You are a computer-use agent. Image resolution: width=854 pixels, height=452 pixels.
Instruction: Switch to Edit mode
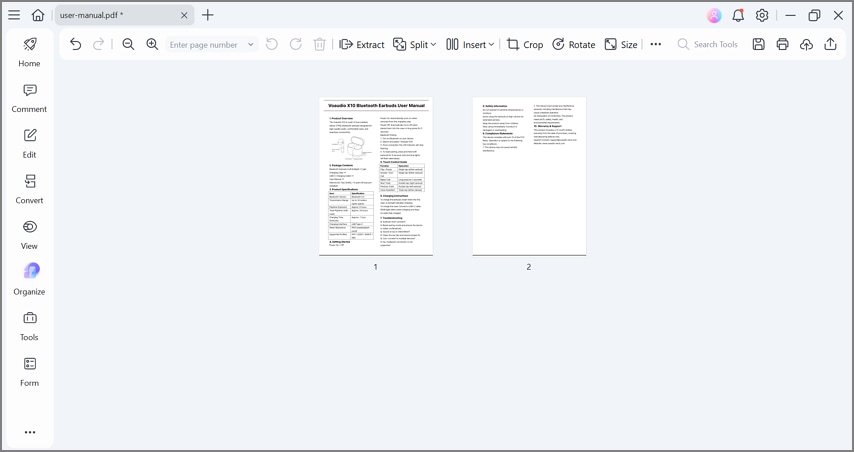click(29, 144)
